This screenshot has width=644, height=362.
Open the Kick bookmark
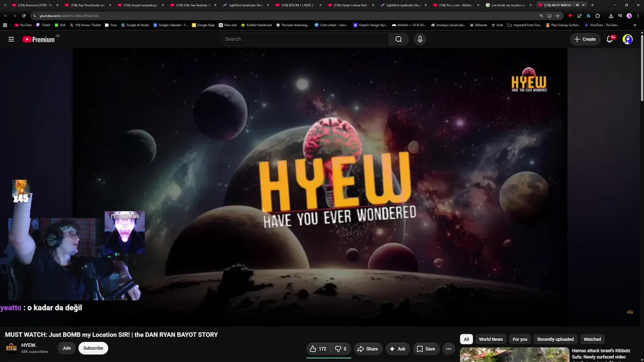click(60, 25)
